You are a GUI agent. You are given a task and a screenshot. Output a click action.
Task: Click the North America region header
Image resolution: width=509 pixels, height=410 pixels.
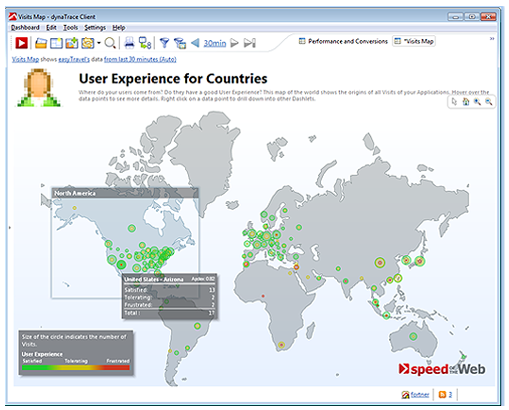pyautogui.click(x=125, y=193)
